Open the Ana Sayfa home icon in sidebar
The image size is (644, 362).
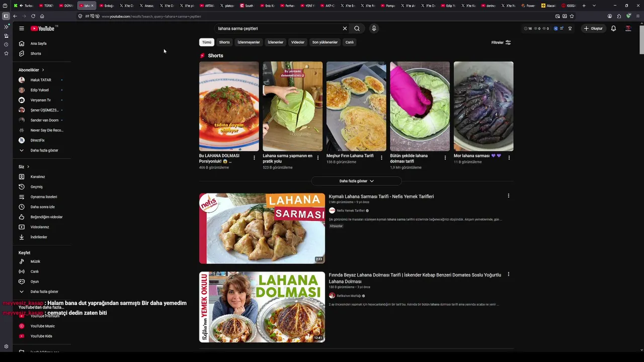[22, 43]
